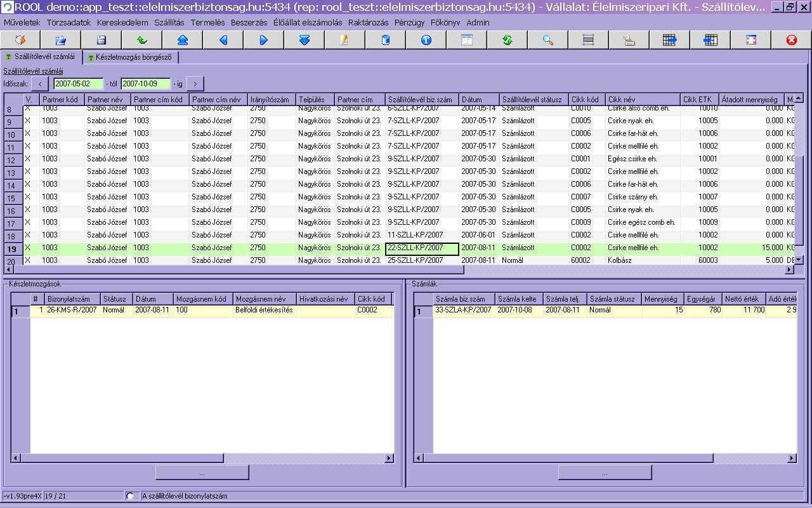Refresh data with green arrows icon
Image resolution: width=812 pixels, height=508 pixels.
point(507,40)
